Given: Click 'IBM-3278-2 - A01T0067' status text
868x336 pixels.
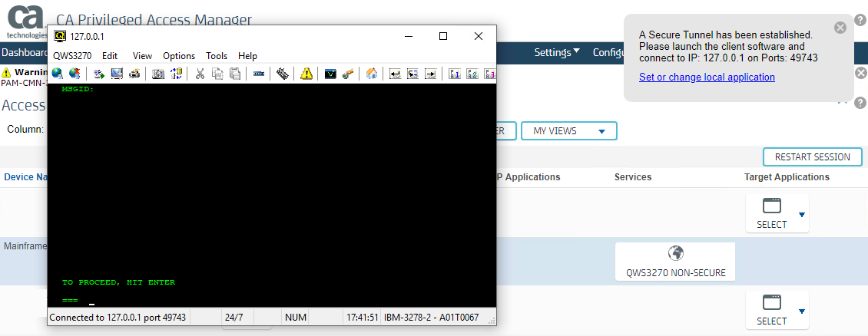Looking at the screenshot, I should 431,318.
